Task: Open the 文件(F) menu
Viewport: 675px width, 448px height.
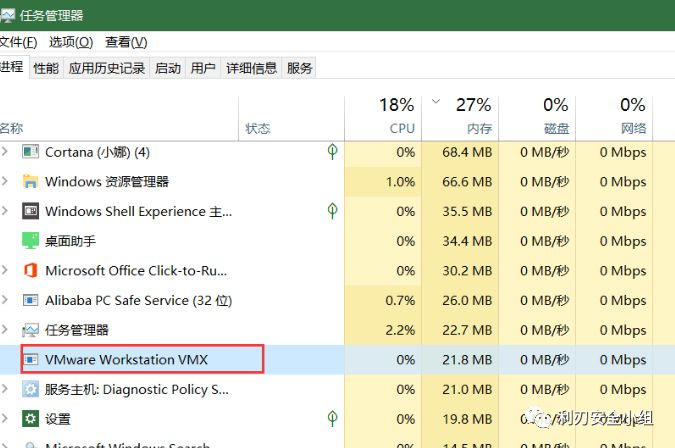Action: [x=18, y=42]
